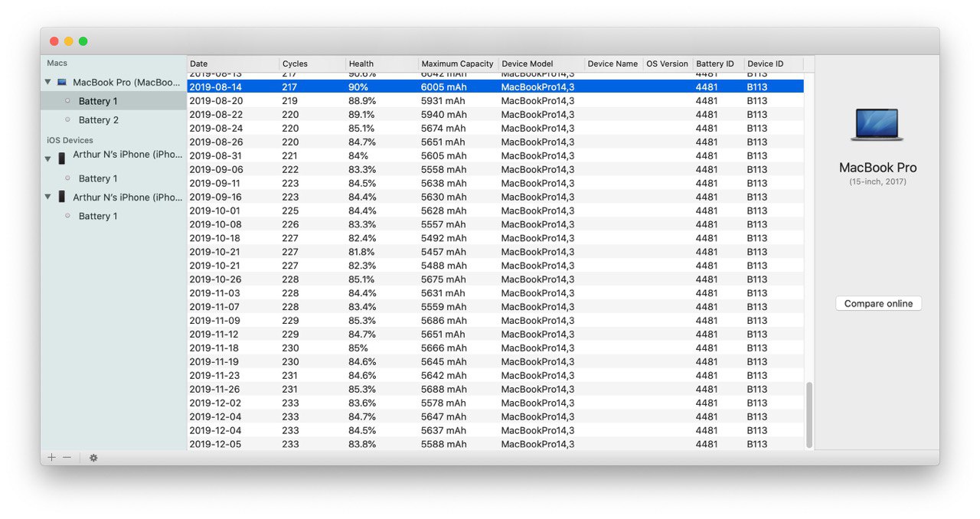Click the 5630 mAh capacity value
Screen dimensions: 980x519
(x=443, y=197)
